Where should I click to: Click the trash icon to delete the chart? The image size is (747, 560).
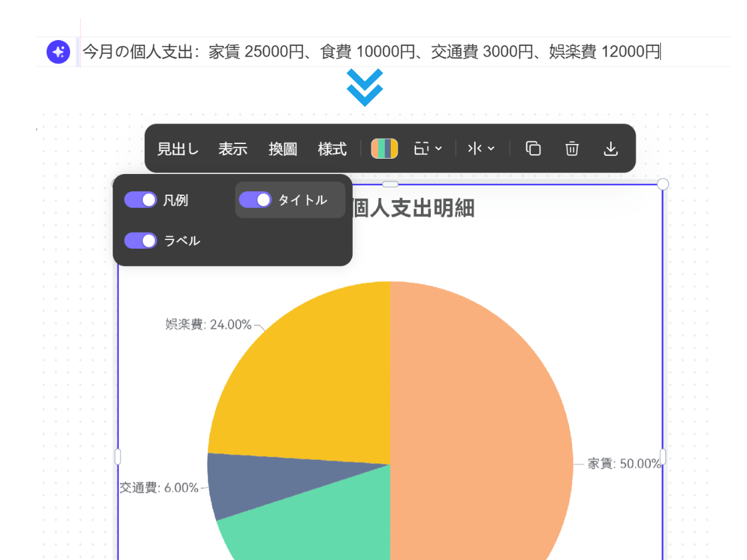[572, 148]
